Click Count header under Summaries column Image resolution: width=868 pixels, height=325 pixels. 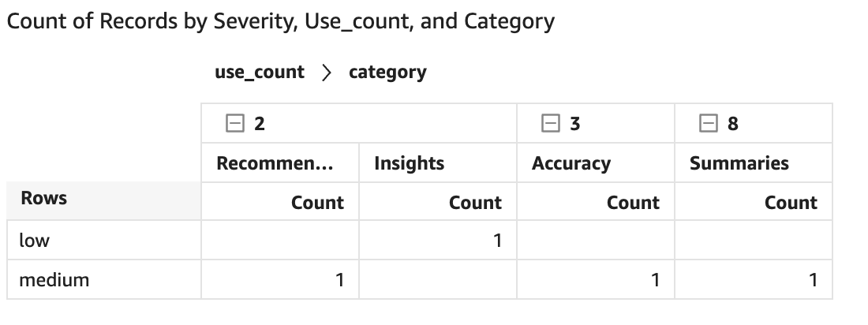point(791,203)
